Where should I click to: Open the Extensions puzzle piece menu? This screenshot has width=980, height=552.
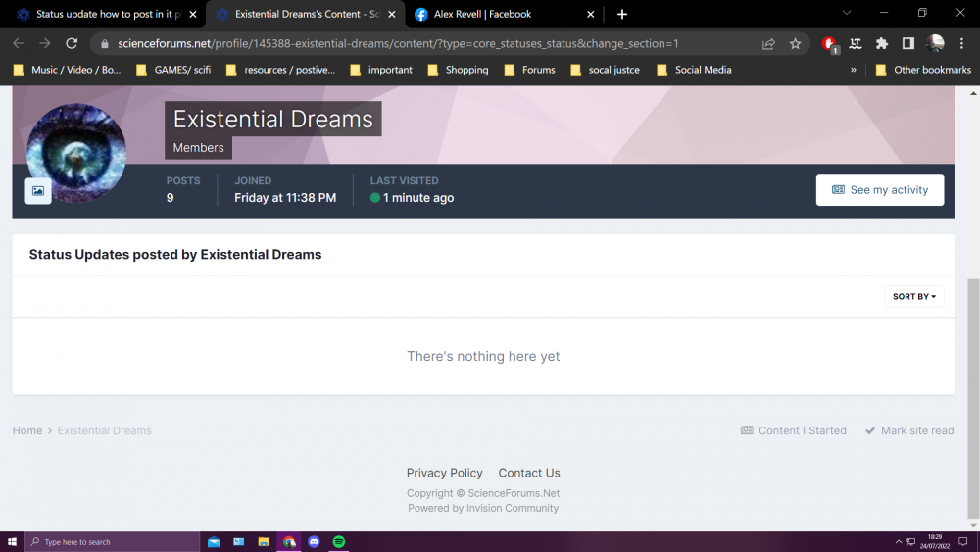point(881,44)
